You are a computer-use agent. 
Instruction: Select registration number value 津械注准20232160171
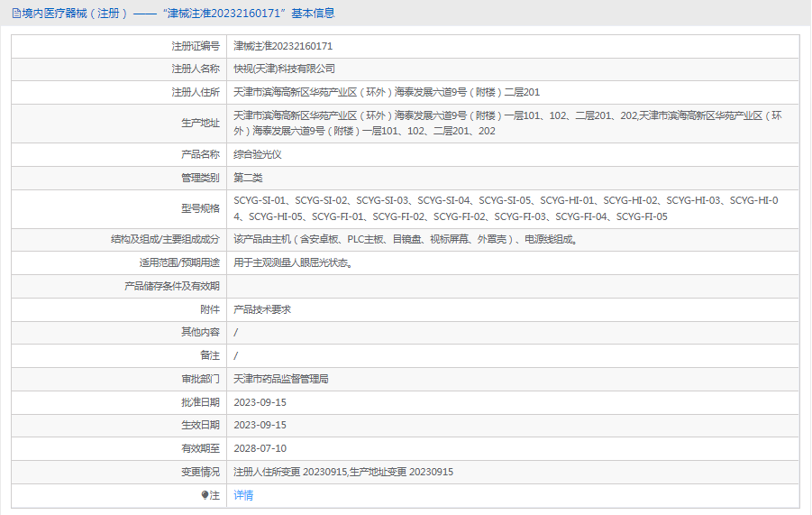(x=283, y=46)
